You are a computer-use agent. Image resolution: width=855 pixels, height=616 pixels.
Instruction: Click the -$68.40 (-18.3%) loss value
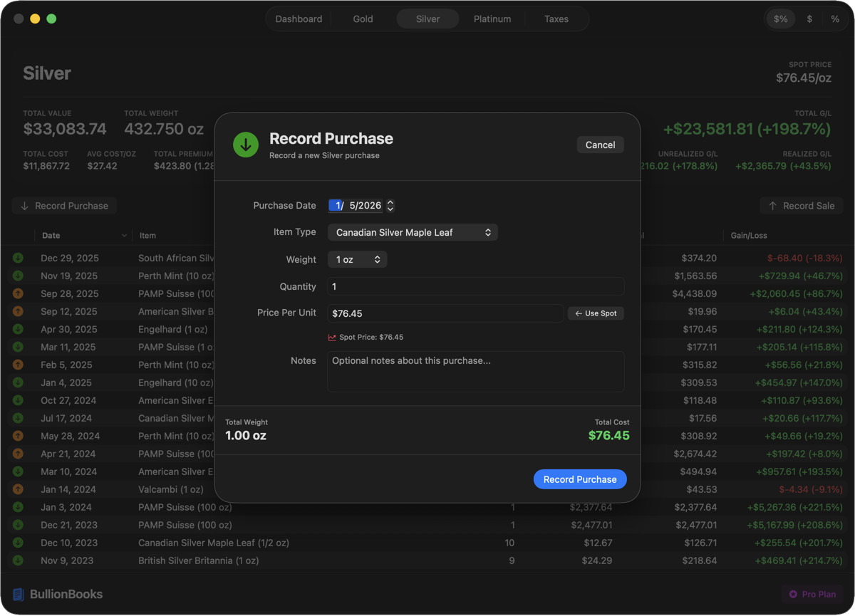point(804,258)
